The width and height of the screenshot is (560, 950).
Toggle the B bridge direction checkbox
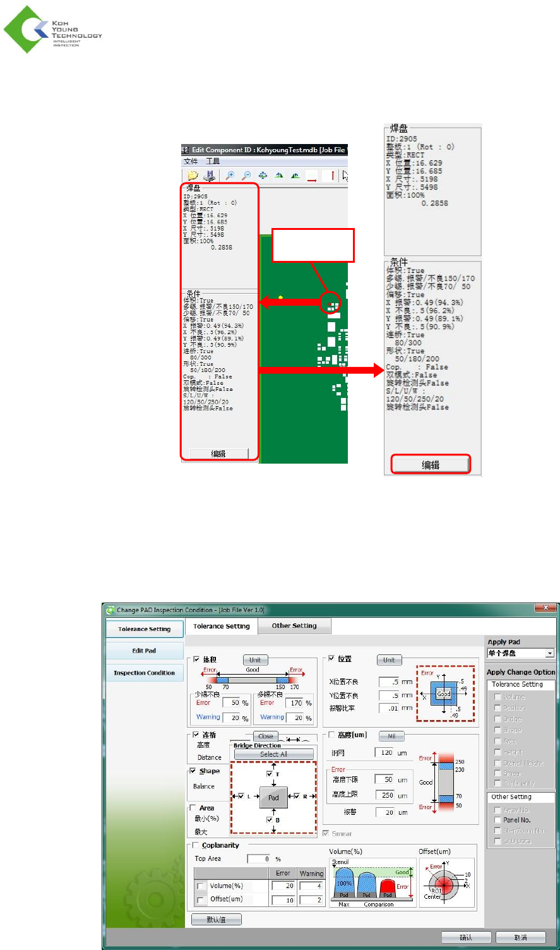(270, 820)
